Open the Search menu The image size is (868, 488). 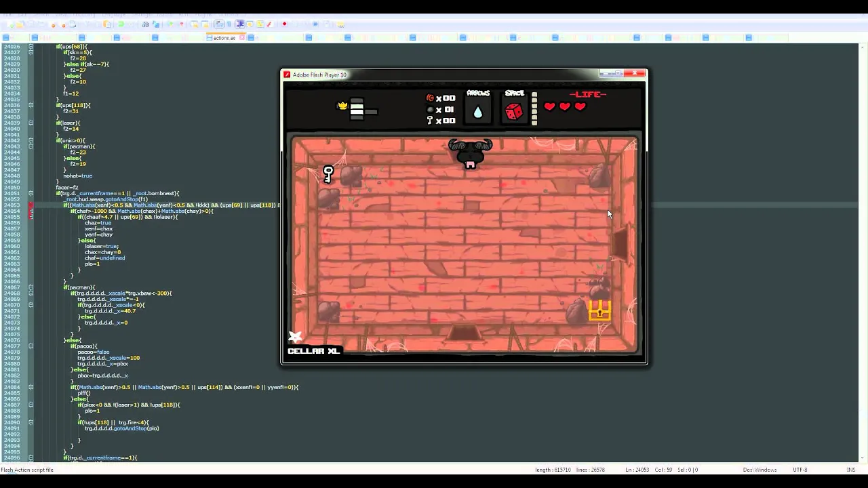[x=41, y=14]
